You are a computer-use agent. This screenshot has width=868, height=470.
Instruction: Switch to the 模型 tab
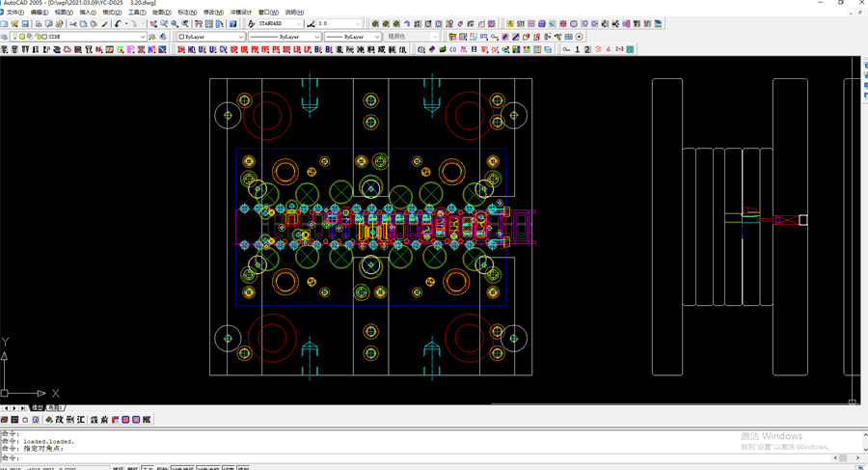click(x=38, y=408)
